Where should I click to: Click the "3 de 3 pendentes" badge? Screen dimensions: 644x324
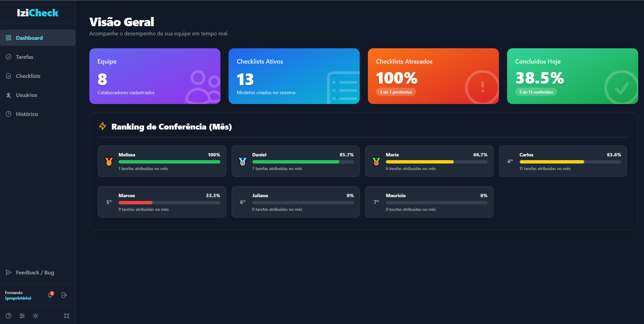coord(396,92)
